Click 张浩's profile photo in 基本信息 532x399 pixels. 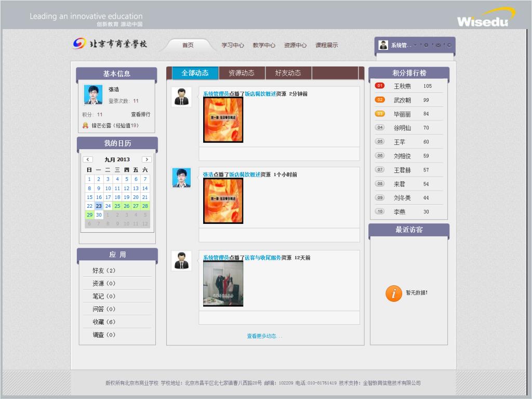pos(93,95)
